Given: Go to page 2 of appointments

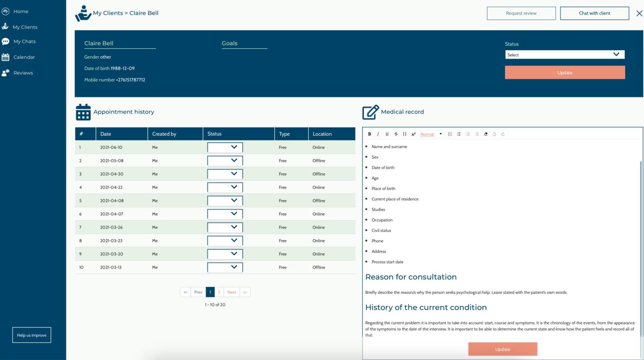Looking at the screenshot, I should pyautogui.click(x=219, y=292).
